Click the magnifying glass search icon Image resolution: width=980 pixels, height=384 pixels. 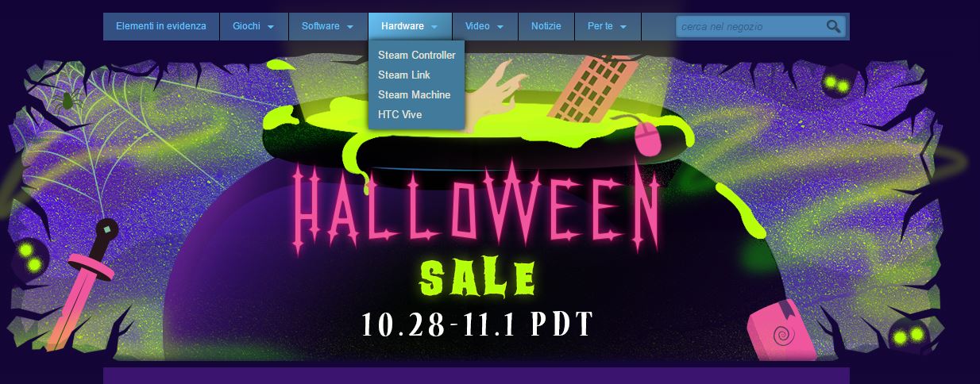[x=833, y=26]
